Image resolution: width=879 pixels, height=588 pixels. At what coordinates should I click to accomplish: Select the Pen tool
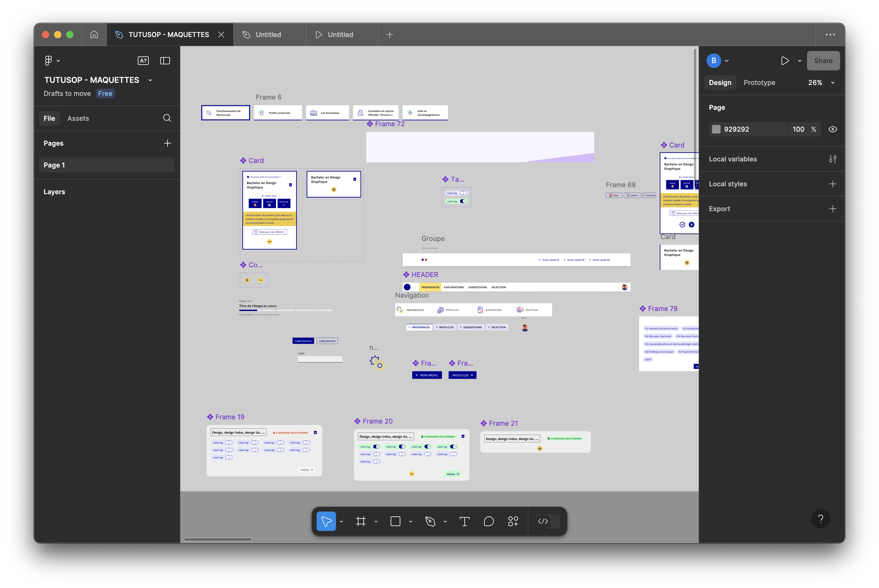430,521
